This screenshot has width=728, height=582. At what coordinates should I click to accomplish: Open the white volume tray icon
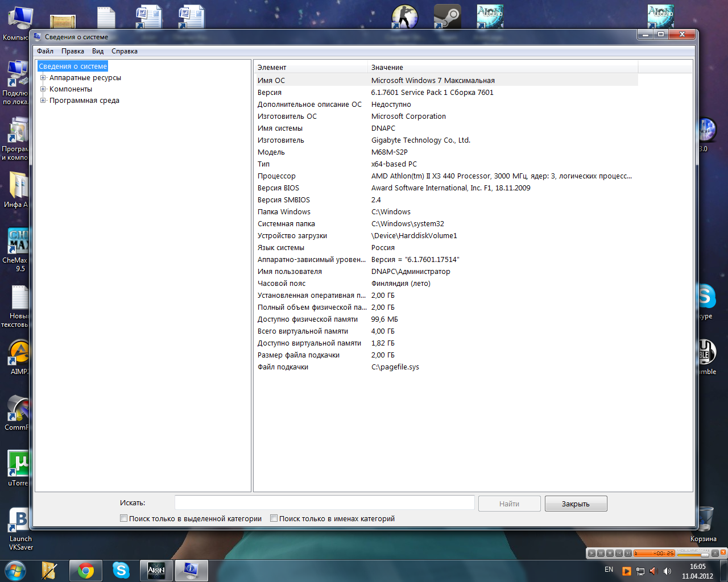coord(667,571)
